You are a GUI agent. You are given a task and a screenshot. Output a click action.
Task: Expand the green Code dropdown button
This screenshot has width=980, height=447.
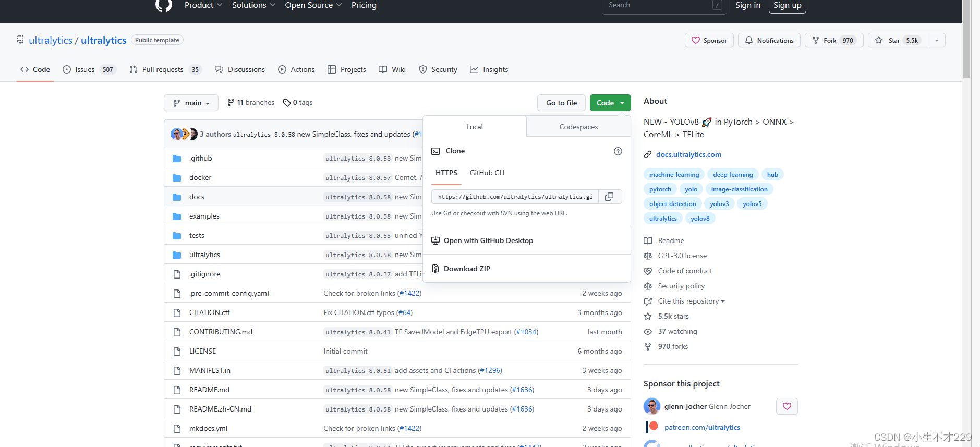[x=610, y=103]
